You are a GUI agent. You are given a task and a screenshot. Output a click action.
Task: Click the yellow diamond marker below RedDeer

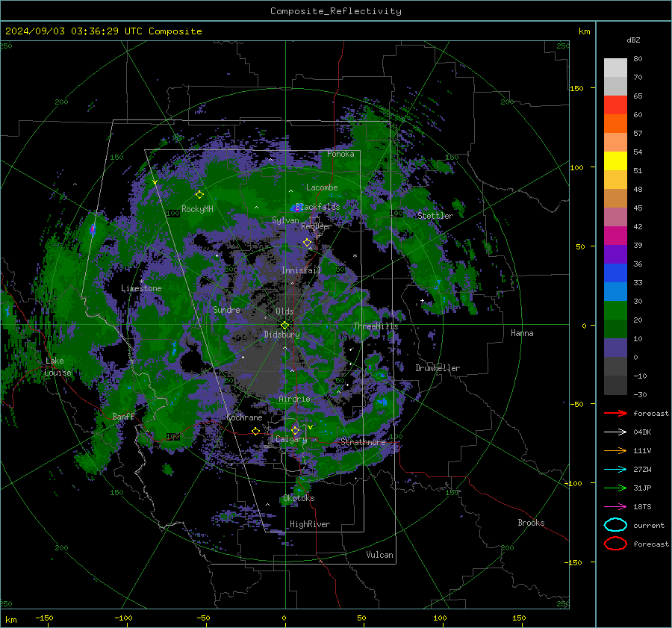tap(307, 243)
